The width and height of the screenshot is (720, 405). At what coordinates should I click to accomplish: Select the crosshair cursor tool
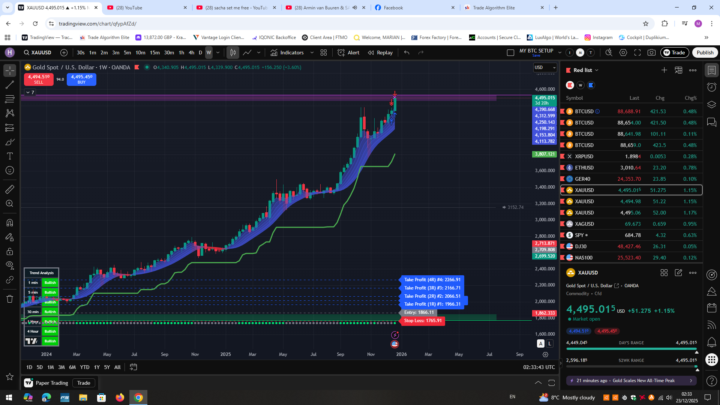10,70
